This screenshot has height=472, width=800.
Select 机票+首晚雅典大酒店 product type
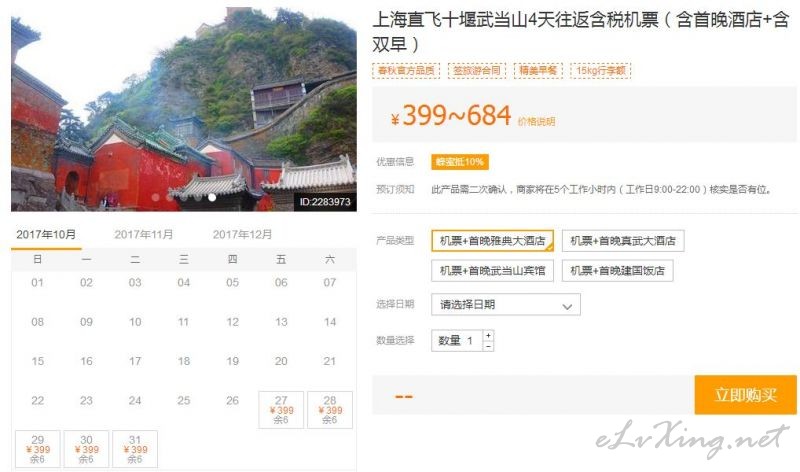coord(492,241)
